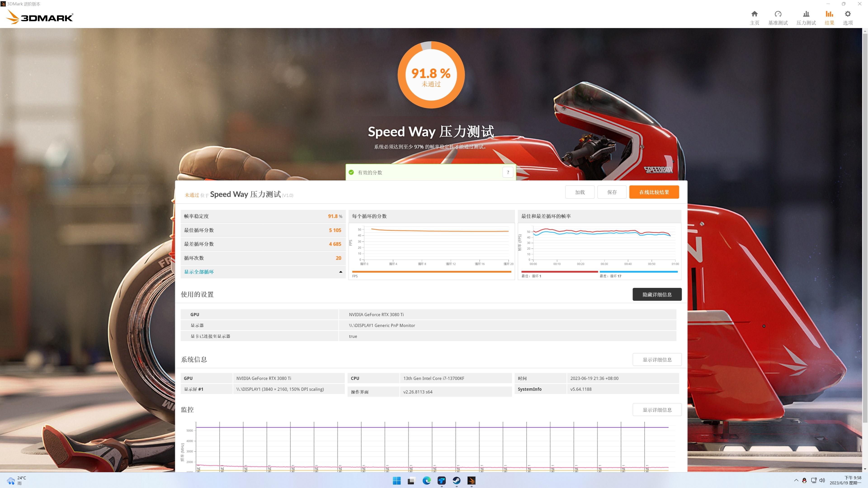This screenshot has height=488, width=868.
Task: Open the Benchmarks (基准测试) gauge icon
Action: point(778,14)
